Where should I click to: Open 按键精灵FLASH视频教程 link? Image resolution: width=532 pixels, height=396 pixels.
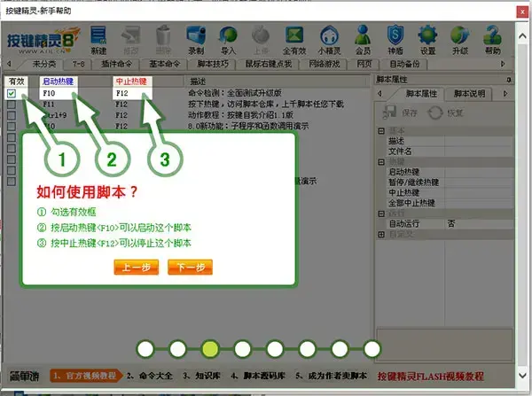tap(431, 376)
